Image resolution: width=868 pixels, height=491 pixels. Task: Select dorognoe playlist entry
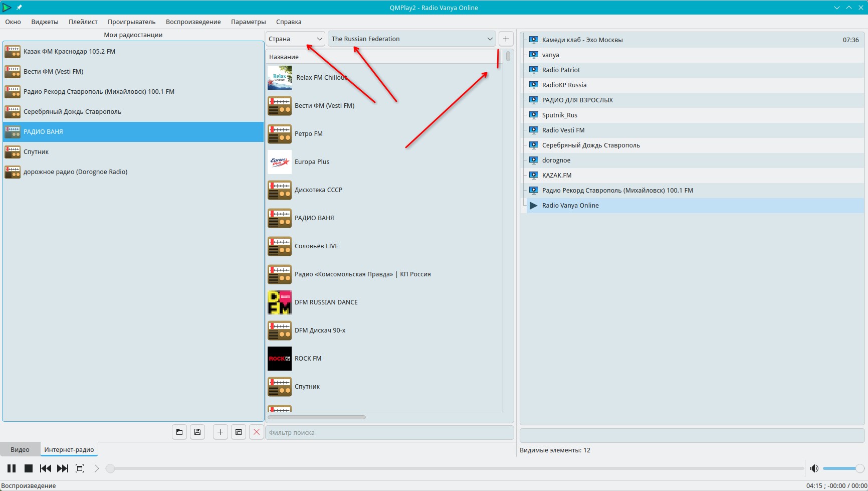(695, 160)
